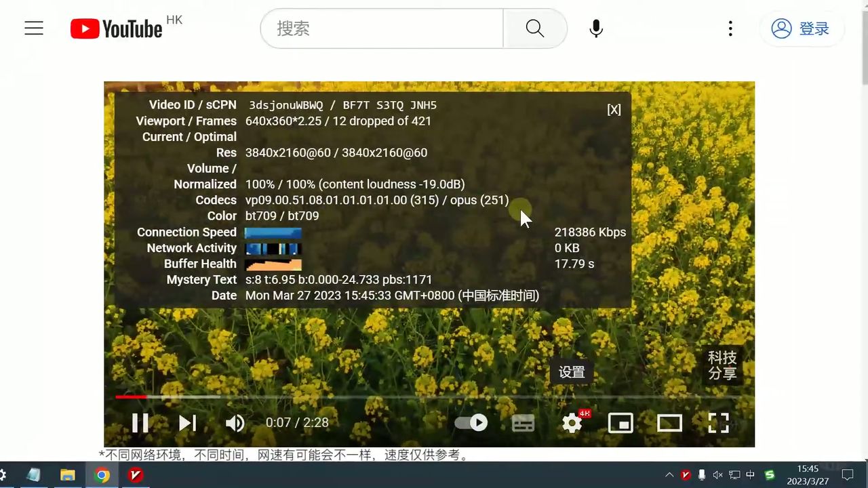Skip to the next video

[187, 422]
